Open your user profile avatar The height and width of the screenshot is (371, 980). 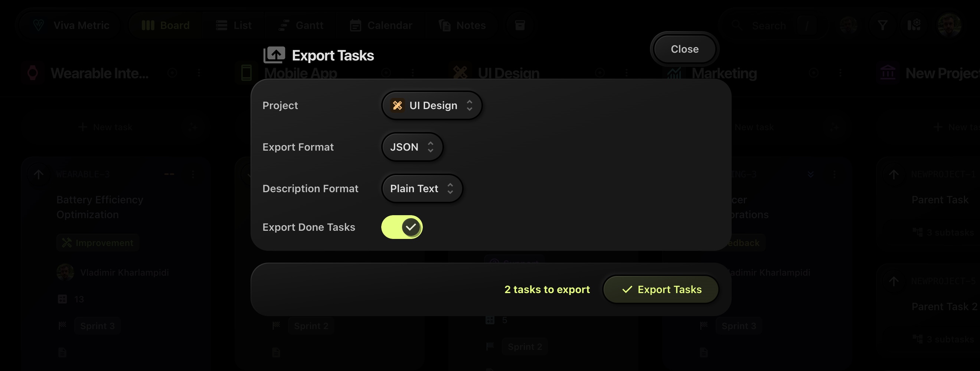949,25
